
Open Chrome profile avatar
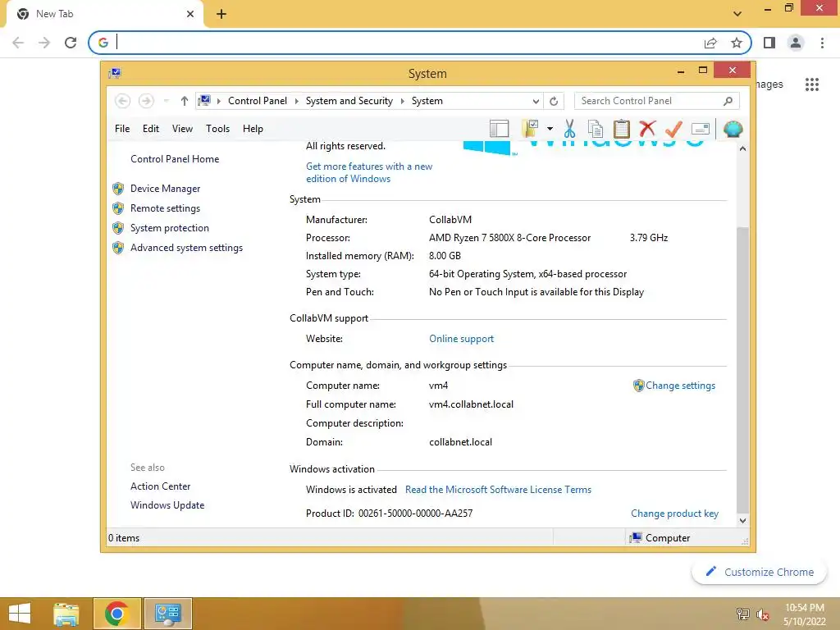(x=796, y=43)
